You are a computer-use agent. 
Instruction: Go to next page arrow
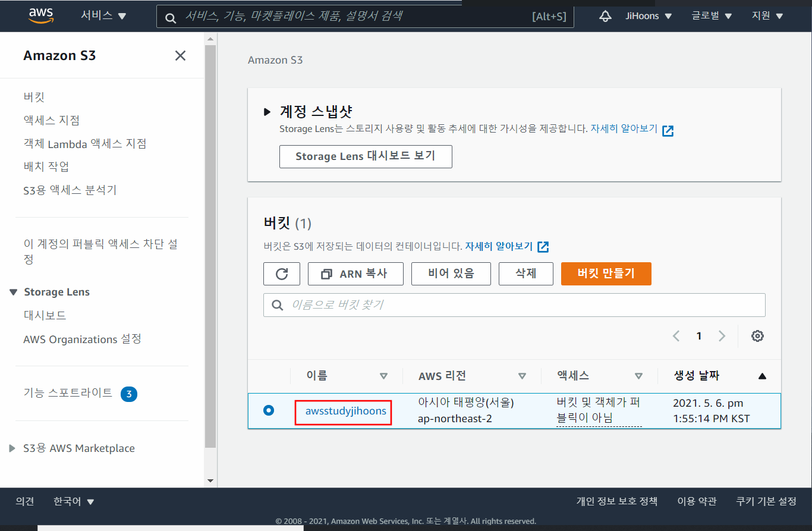(722, 336)
